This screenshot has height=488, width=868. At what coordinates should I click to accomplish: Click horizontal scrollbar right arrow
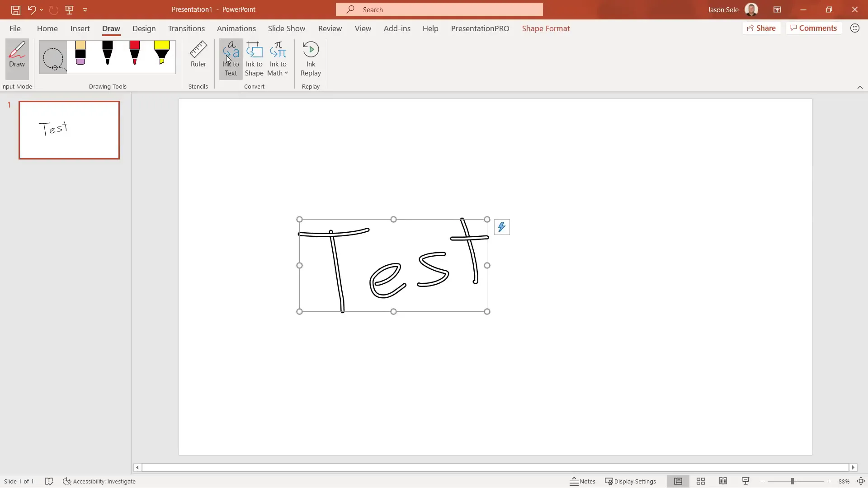pos(853,468)
